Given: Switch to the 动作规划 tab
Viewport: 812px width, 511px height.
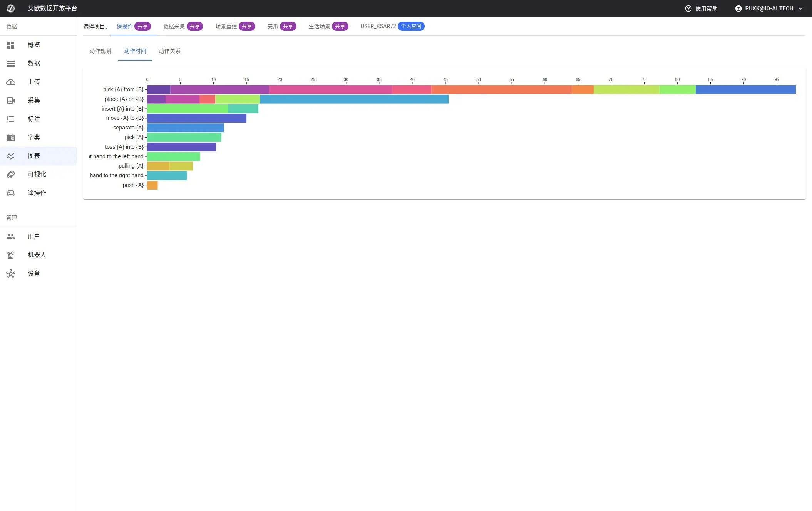Looking at the screenshot, I should [x=100, y=51].
